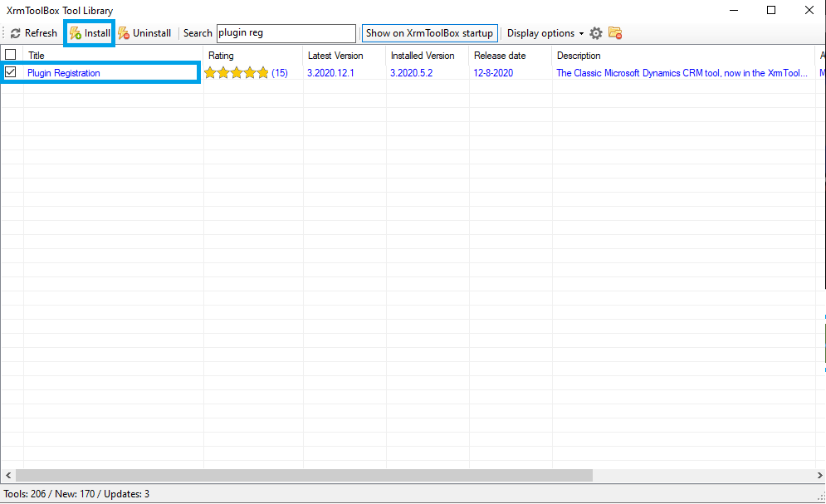This screenshot has height=504, width=826.
Task: Open the settings gear icon
Action: tap(596, 33)
